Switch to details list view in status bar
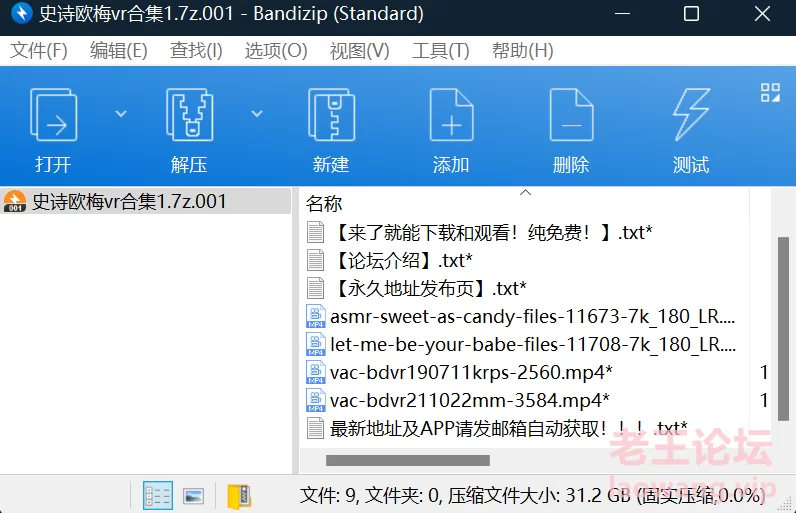The height and width of the screenshot is (513, 796). pos(158,495)
